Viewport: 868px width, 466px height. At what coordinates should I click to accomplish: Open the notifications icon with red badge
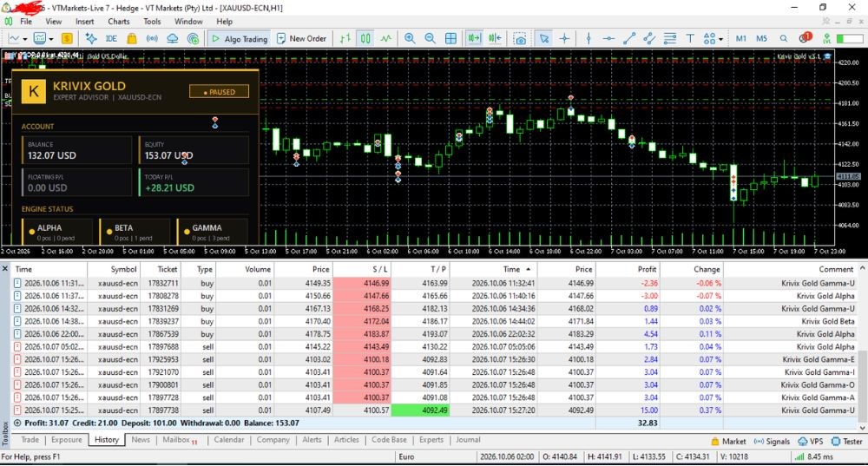tap(805, 37)
